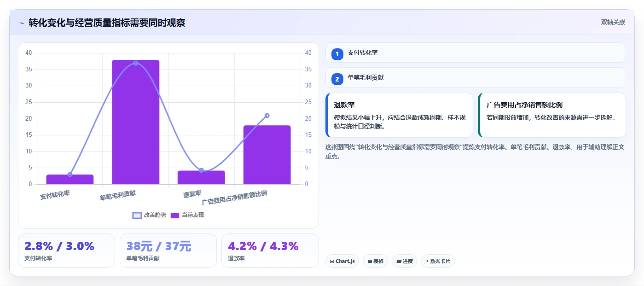Viewport: 644px width, 286px height.
Task: Click the number 2 badge for 单笔毛利贡献
Action: point(337,79)
